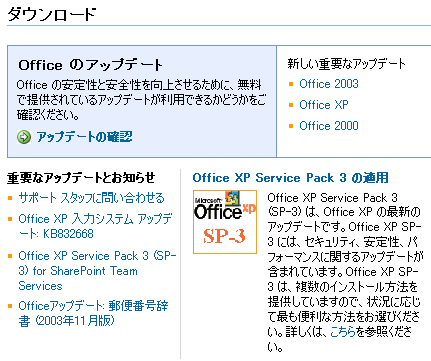Screen dimensions: 431x361
Task: Open サポート スタッフに問い合わせる link
Action: point(92,198)
